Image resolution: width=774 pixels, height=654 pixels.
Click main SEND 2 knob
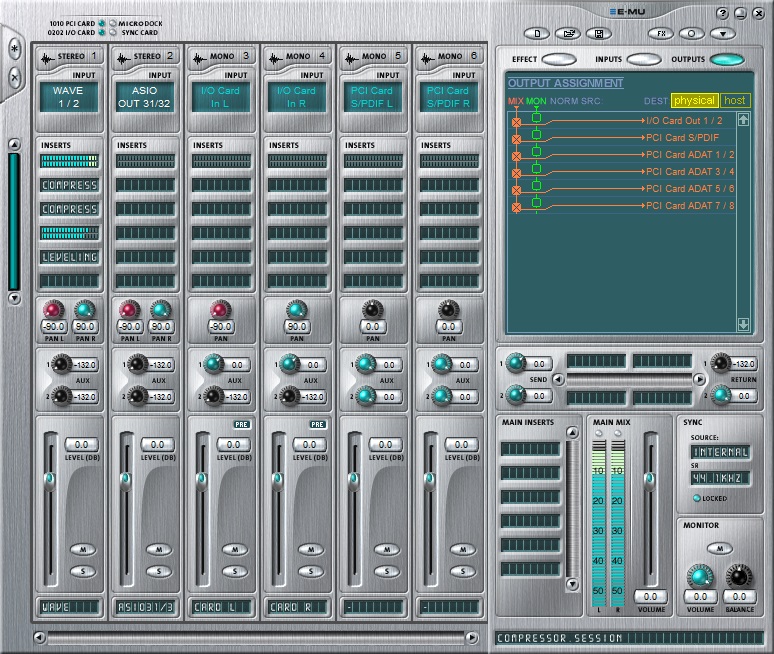tap(516, 395)
